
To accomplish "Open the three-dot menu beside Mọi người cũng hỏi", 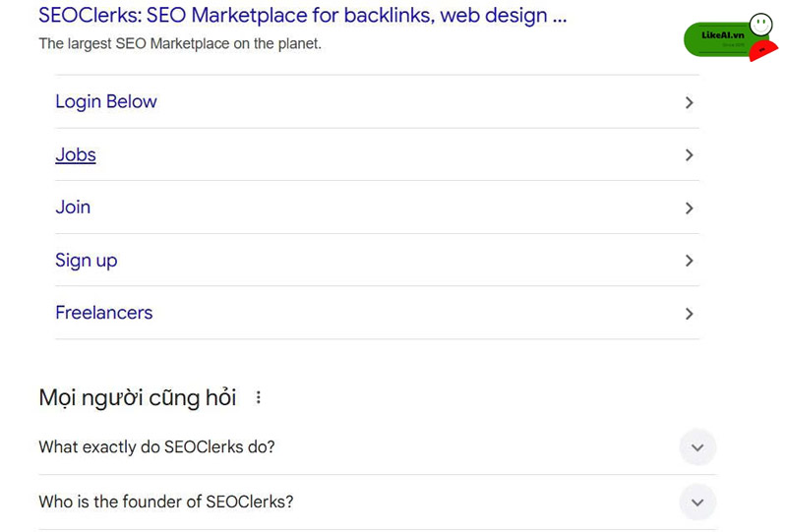I will [259, 397].
